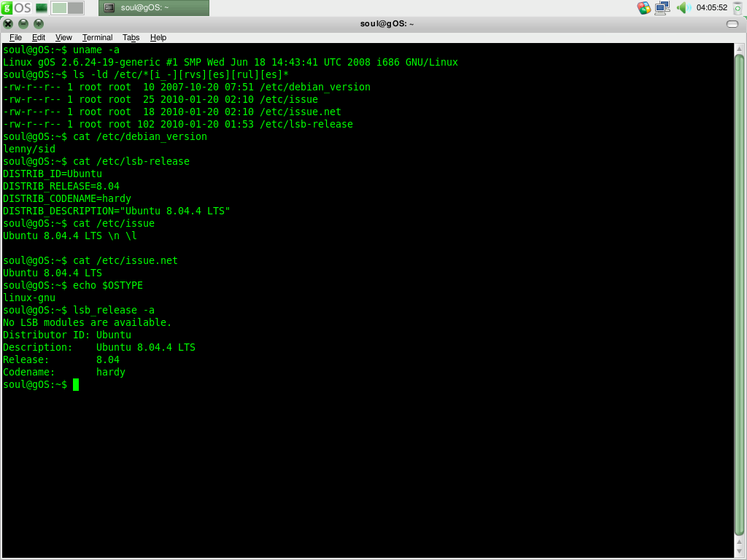
Task: Click the volume speaker tray icon
Action: (683, 7)
